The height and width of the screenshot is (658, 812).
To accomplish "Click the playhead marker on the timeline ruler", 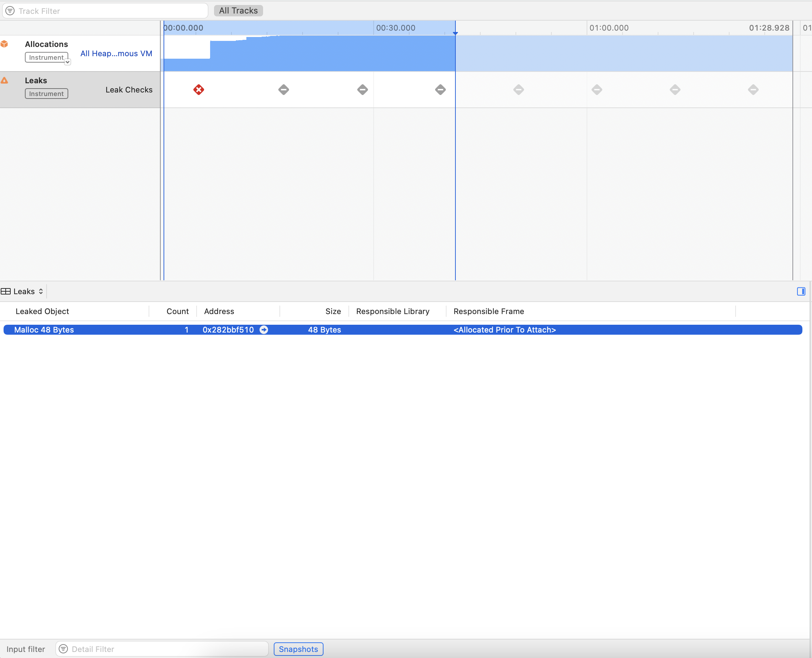I will [x=455, y=33].
